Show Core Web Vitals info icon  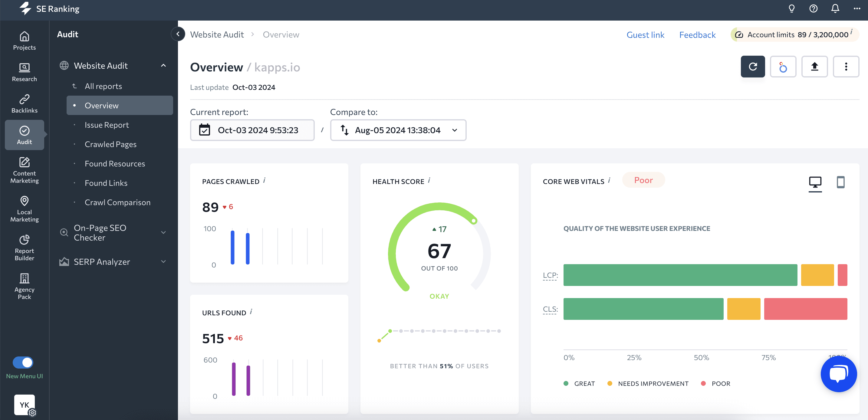click(x=609, y=181)
